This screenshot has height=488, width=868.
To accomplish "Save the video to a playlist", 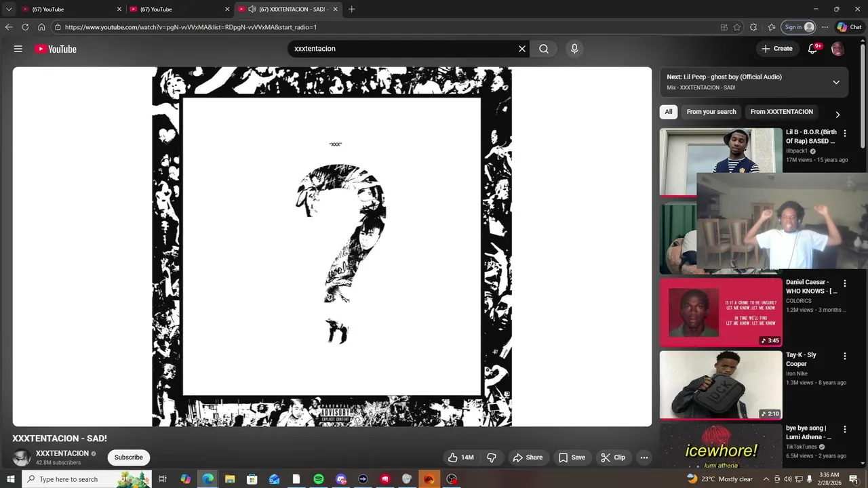I will coord(572,457).
